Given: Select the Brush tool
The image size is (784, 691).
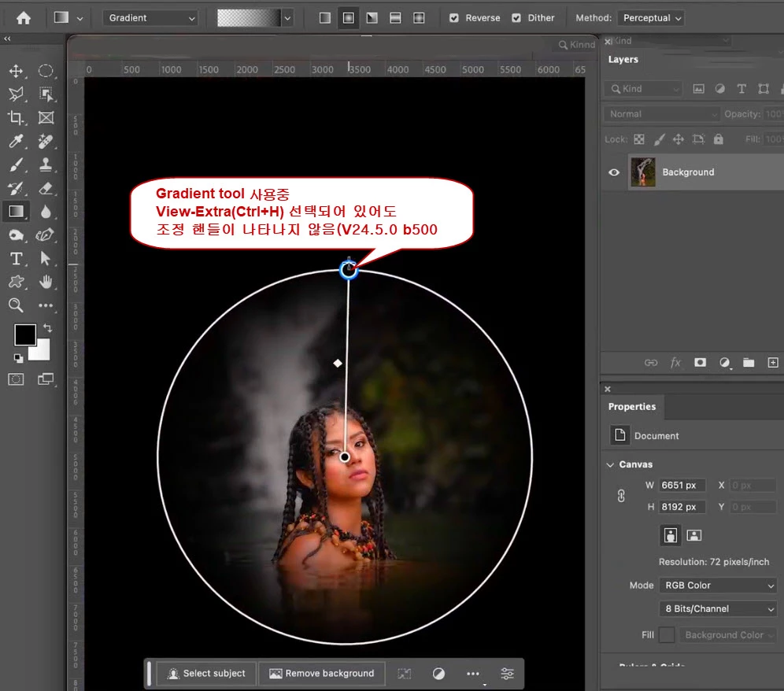Looking at the screenshot, I should [16, 165].
